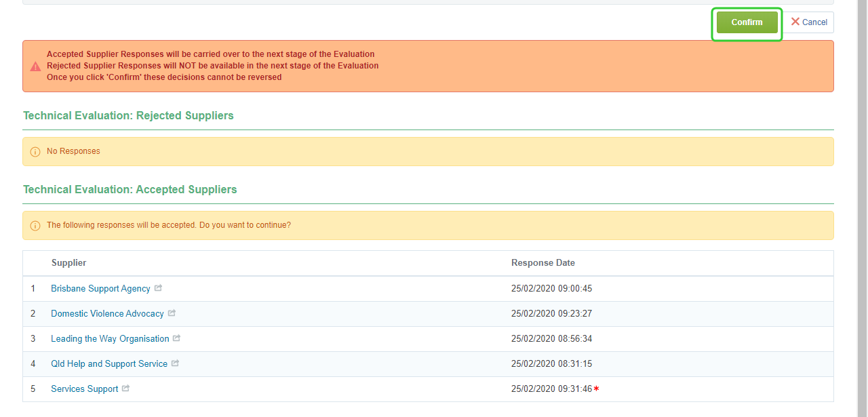Image resolution: width=868 pixels, height=417 pixels.
Task: Open the Qld Help and Support Service link
Action: pyautogui.click(x=109, y=364)
